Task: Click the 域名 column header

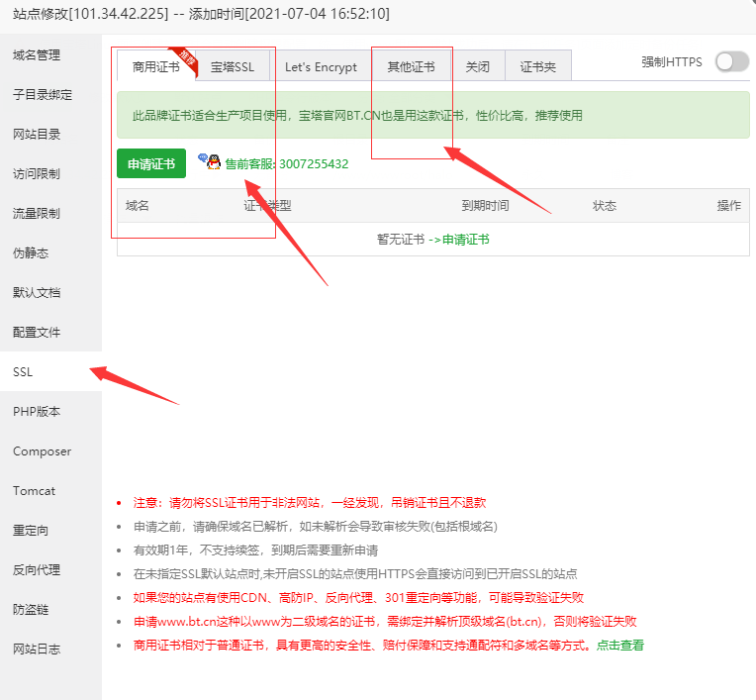Action: tap(138, 206)
